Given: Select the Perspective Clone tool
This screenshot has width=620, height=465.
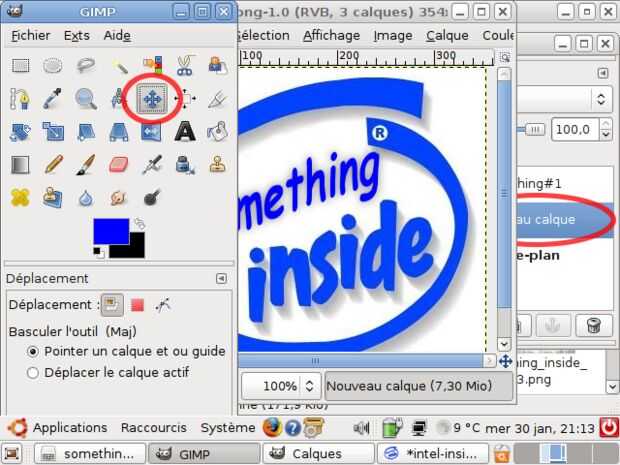Looking at the screenshot, I should [53, 197].
